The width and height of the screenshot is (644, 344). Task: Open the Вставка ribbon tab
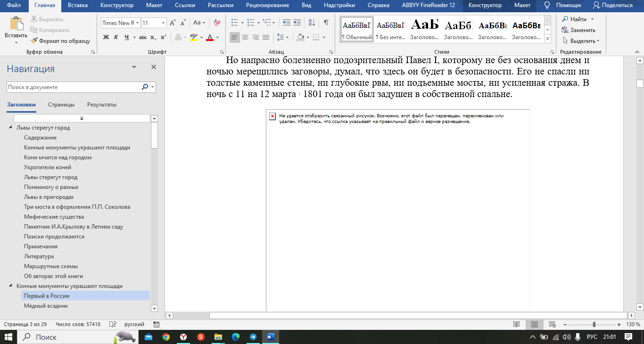point(77,5)
